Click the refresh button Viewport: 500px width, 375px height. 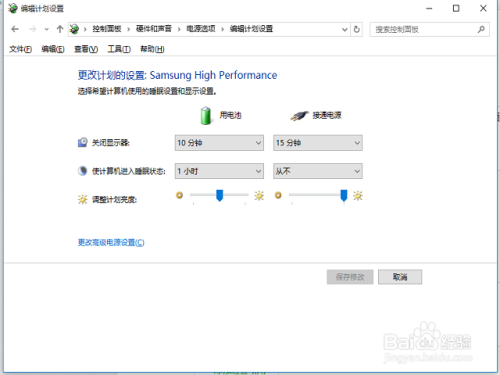(357, 29)
